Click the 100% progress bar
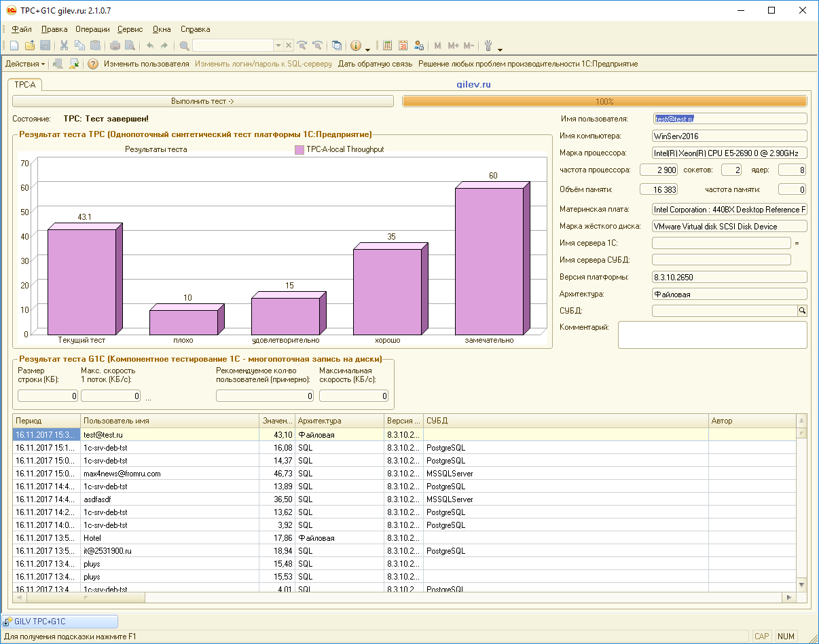This screenshot has height=644, width=819. [604, 101]
